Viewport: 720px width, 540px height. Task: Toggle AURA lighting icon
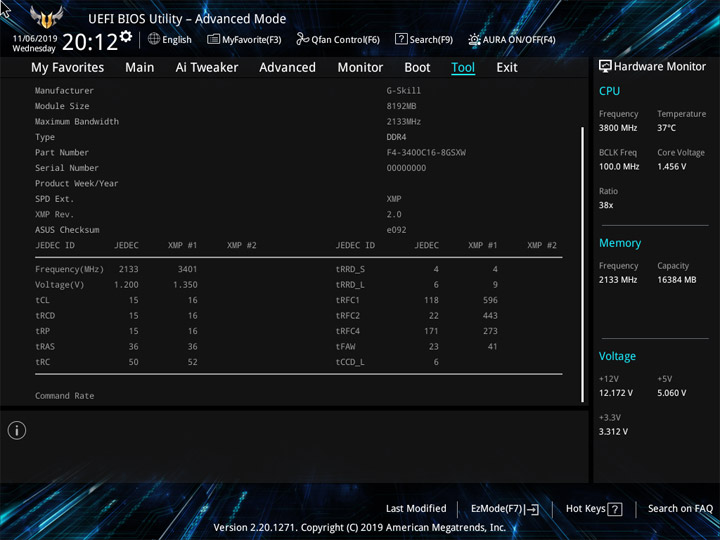474,39
